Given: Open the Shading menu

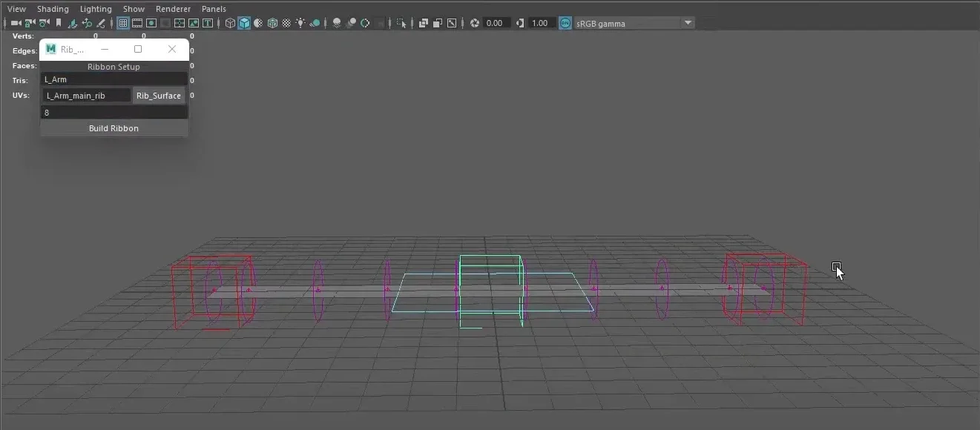Looking at the screenshot, I should coord(53,9).
